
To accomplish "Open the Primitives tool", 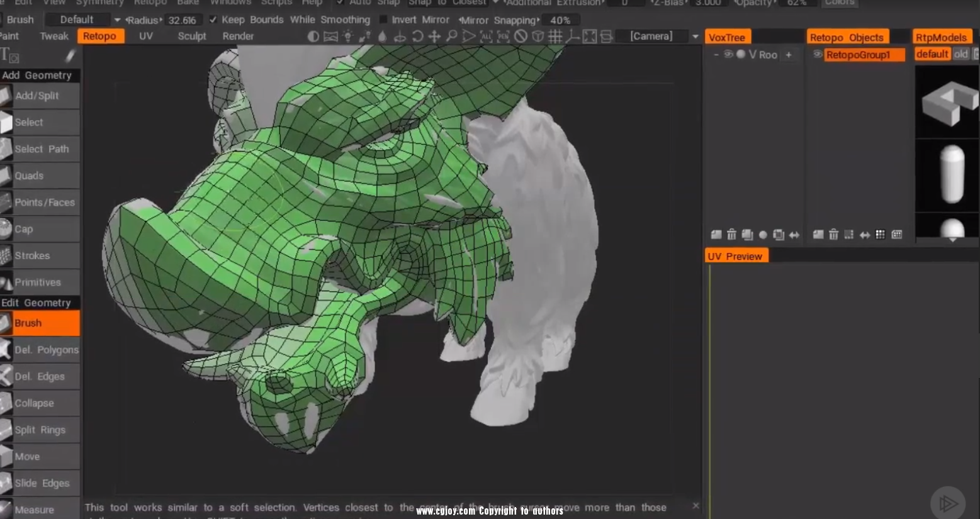I will click(40, 282).
